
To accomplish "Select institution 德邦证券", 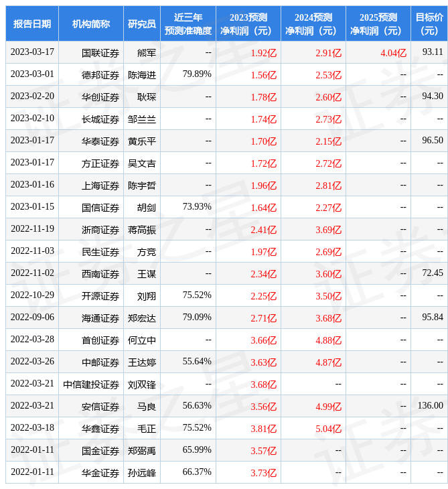I will 100,75.
